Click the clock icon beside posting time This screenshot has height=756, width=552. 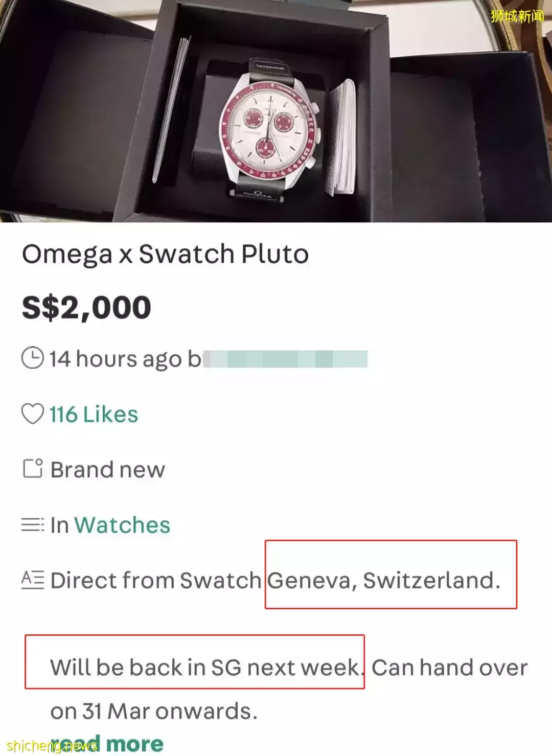(32, 358)
